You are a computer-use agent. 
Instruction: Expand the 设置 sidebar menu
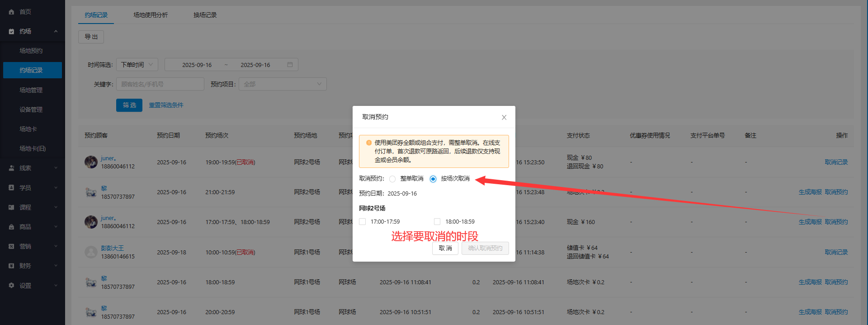[56, 286]
